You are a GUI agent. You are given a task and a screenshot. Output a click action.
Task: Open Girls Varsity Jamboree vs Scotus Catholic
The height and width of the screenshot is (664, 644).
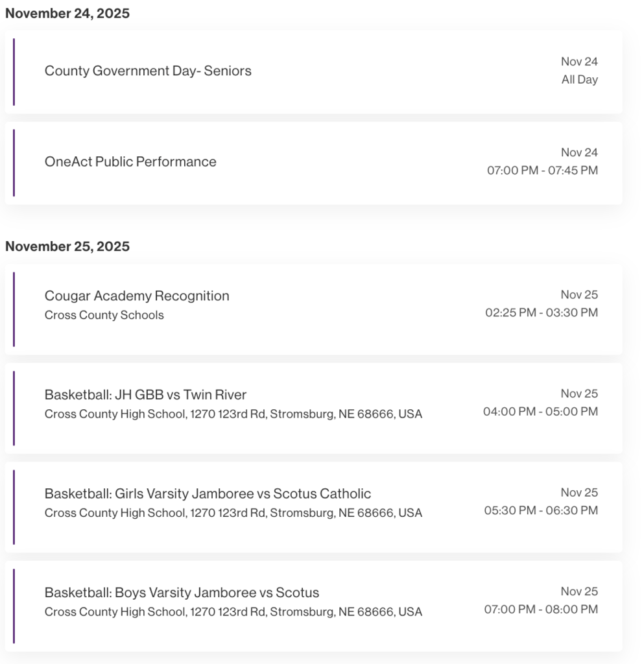click(208, 493)
